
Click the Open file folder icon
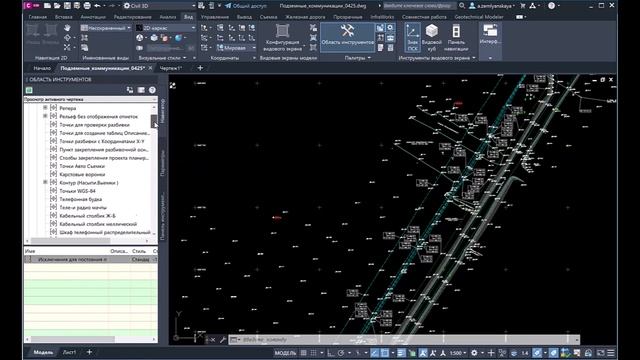tap(57, 6)
